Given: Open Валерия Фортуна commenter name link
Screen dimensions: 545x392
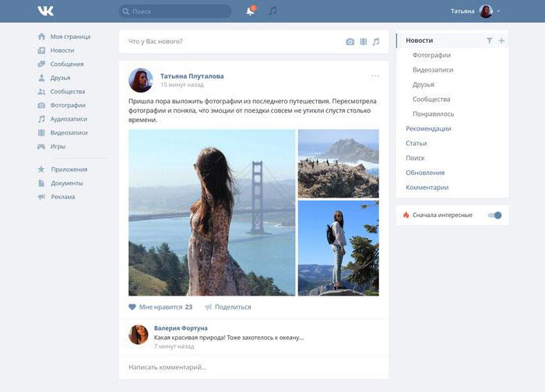Looking at the screenshot, I should click(181, 328).
